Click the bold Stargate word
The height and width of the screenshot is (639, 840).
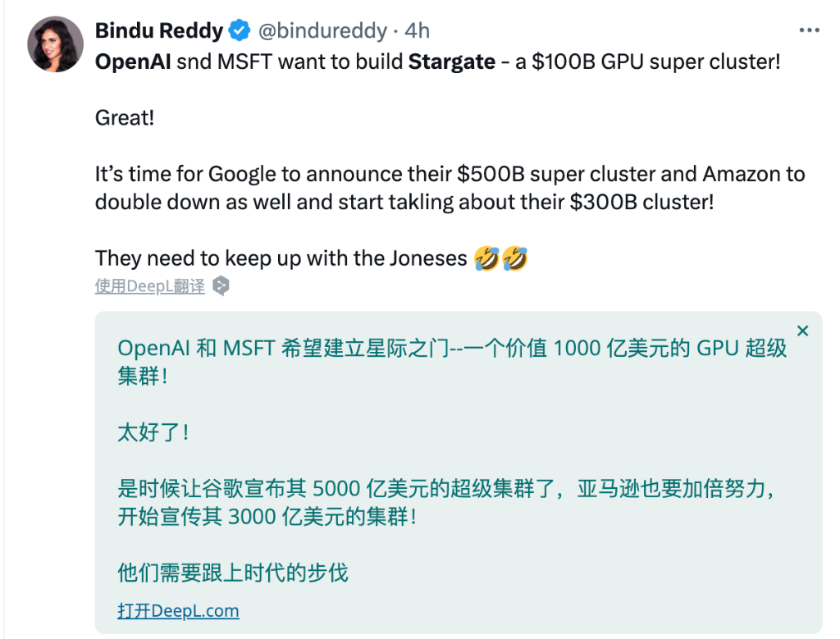tap(452, 62)
